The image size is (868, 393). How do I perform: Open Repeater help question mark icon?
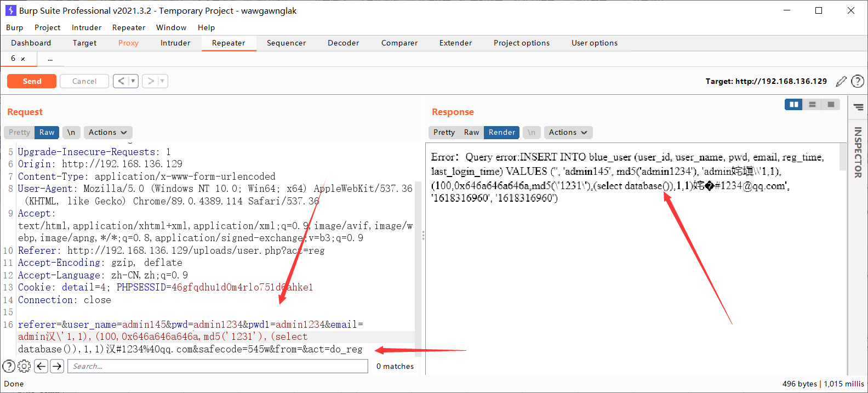pyautogui.click(x=858, y=81)
